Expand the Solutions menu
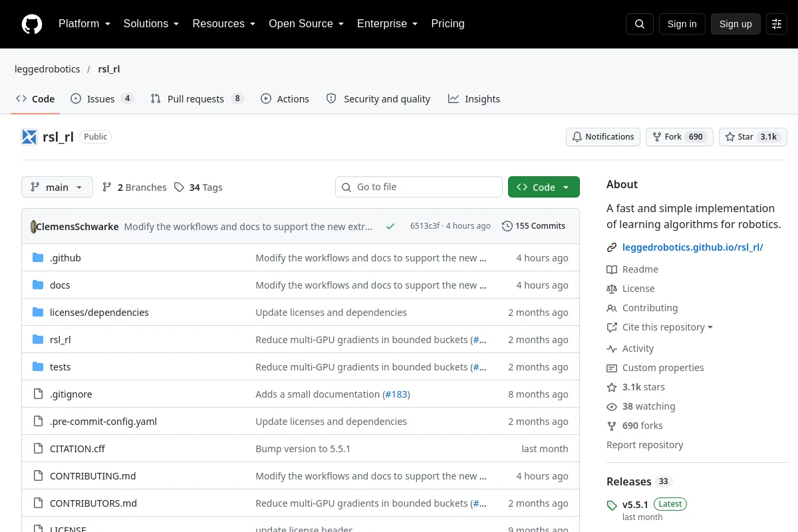The width and height of the screenshot is (798, 532). pyautogui.click(x=151, y=24)
